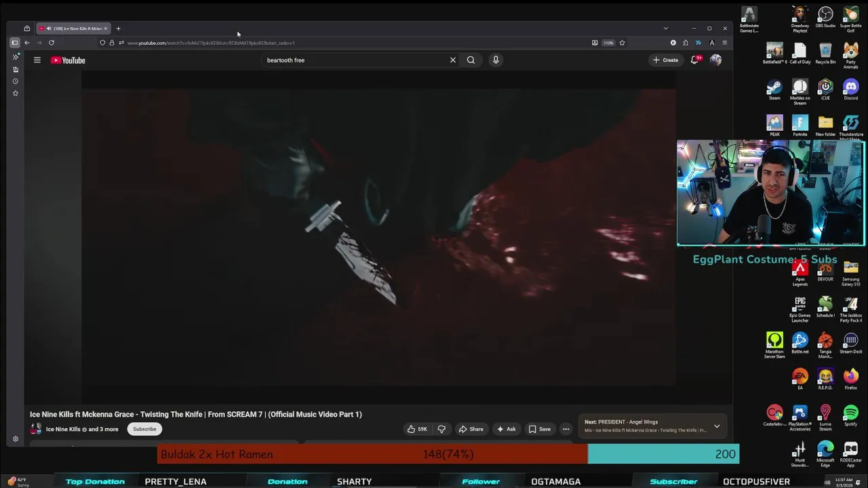
Task: Open sidebar settings gear icon
Action: click(x=15, y=439)
